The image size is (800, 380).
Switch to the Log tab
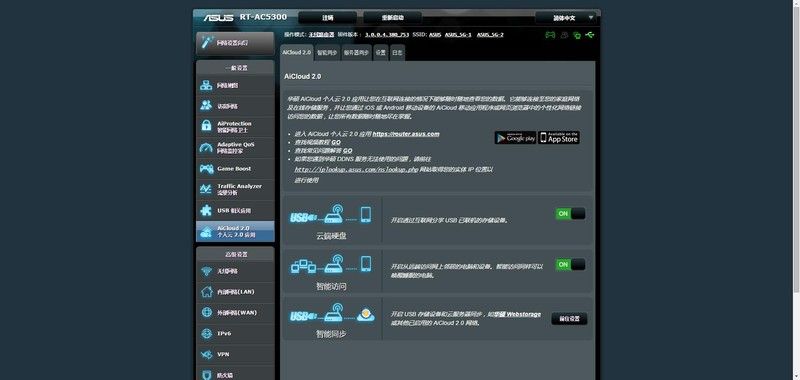[397, 53]
